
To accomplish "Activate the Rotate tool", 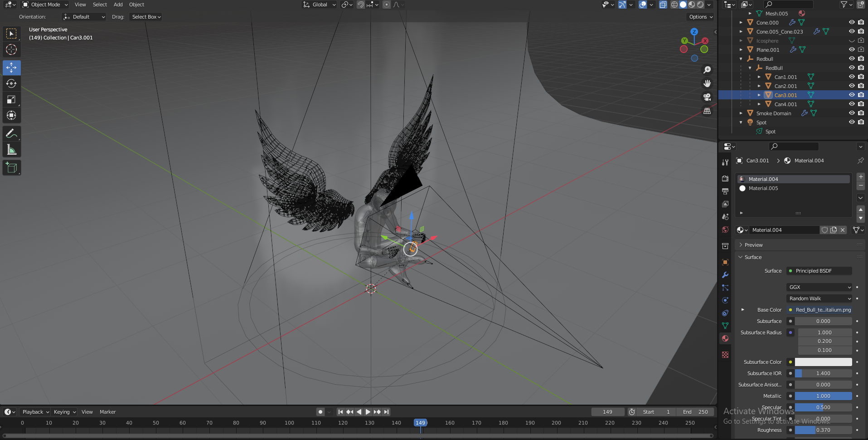I will [x=11, y=83].
